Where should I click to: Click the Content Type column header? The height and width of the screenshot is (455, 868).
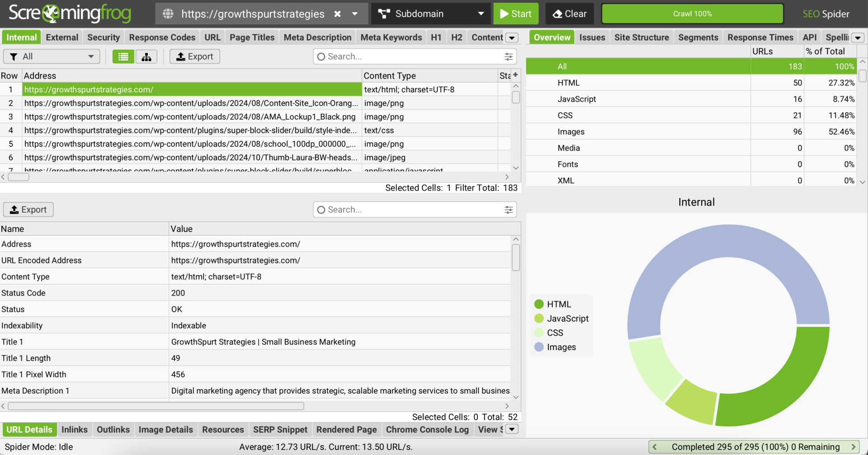point(429,75)
